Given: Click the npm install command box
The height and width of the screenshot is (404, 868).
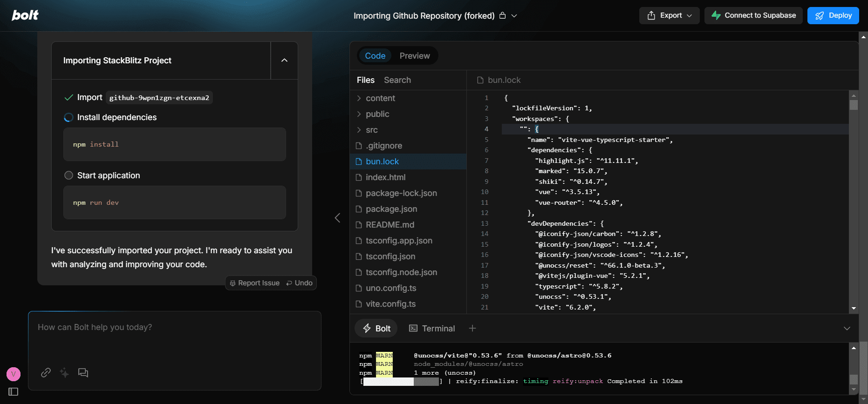Looking at the screenshot, I should (x=175, y=144).
